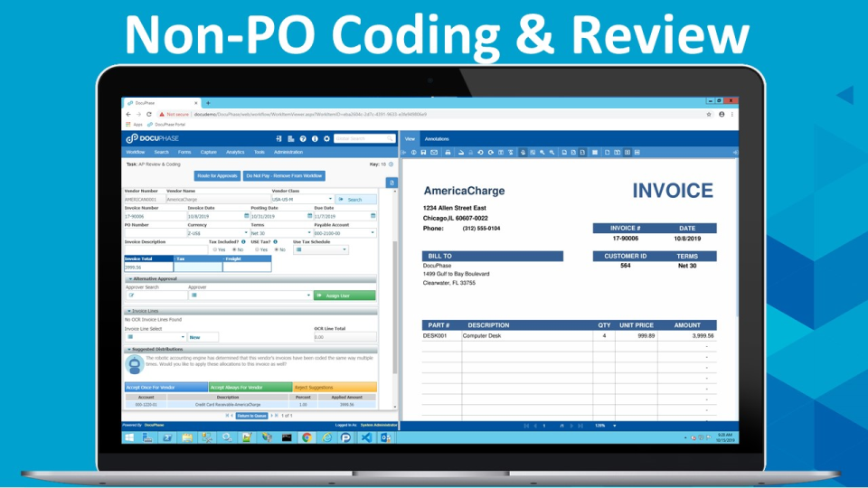Click the info circle icon in DocuPhase header
The image size is (868, 488).
[x=315, y=139]
